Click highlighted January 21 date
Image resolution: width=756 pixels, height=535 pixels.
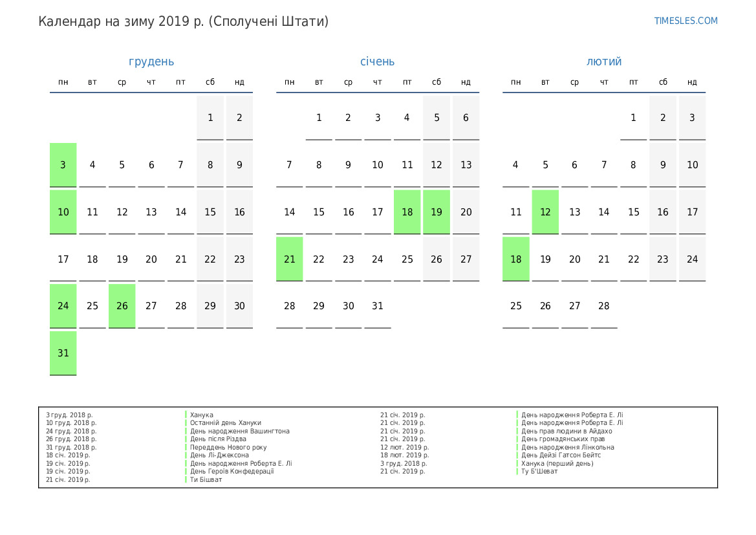click(x=290, y=259)
